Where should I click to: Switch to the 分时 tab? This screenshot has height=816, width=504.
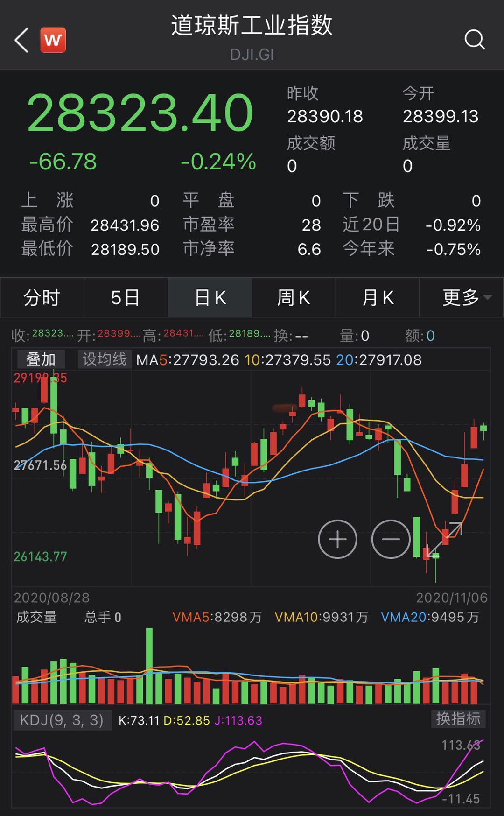pyautogui.click(x=42, y=297)
